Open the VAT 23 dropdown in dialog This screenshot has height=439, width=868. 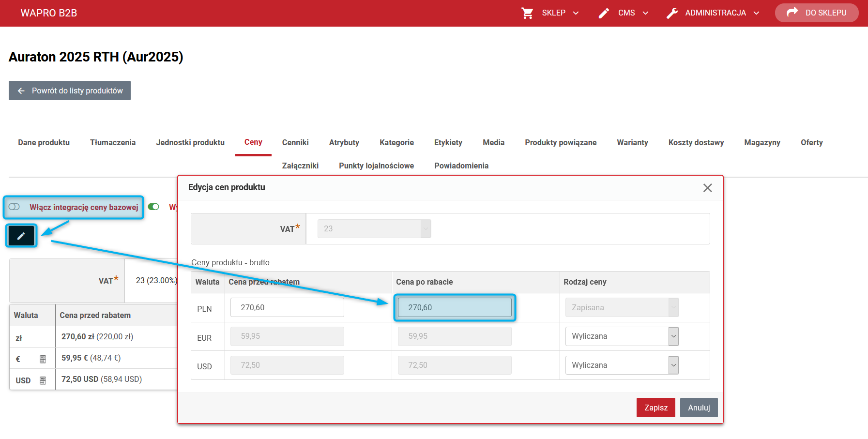(374, 228)
